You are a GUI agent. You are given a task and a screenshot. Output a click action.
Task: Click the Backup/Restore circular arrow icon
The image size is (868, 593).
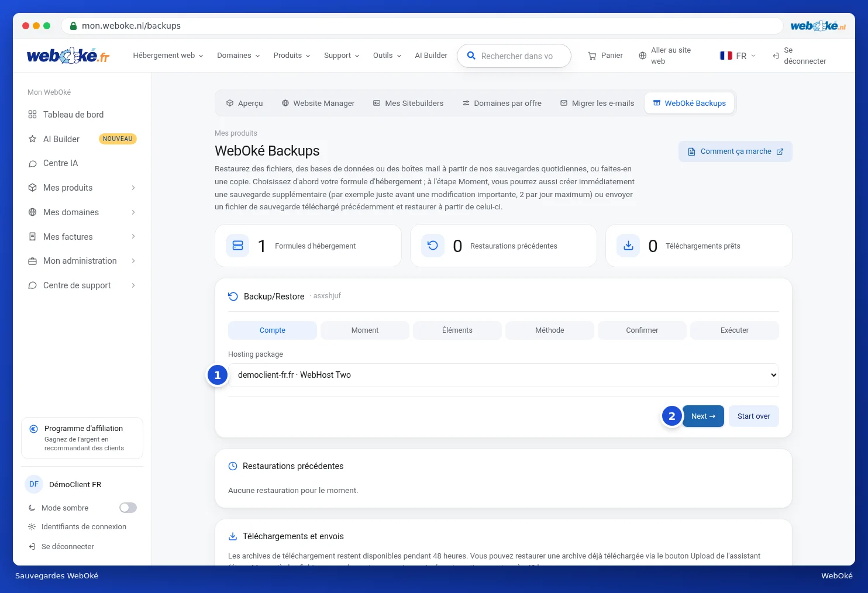233,296
